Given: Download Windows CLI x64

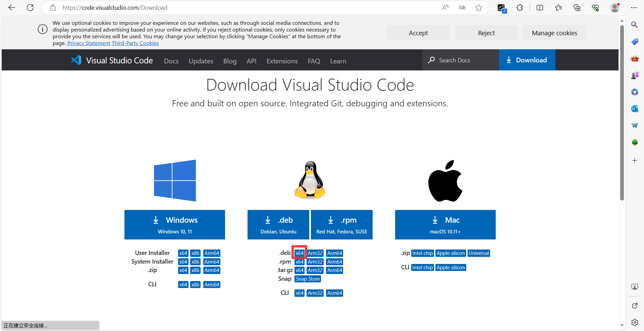Looking at the screenshot, I should click(x=183, y=285).
